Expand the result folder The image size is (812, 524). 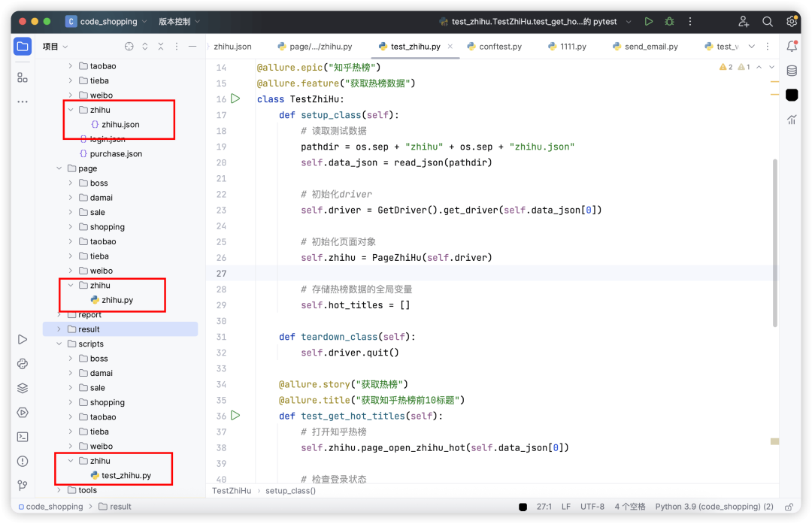pos(59,329)
